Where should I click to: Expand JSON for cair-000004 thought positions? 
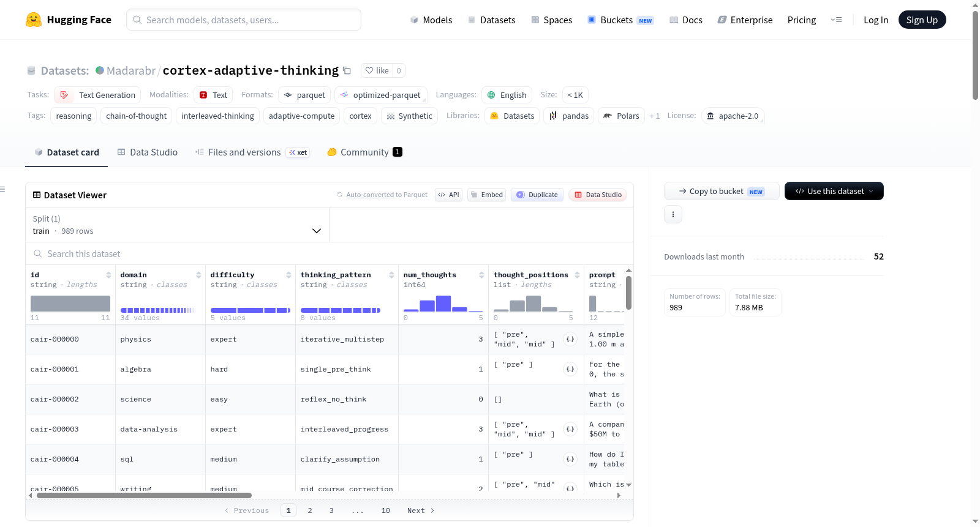(570, 459)
